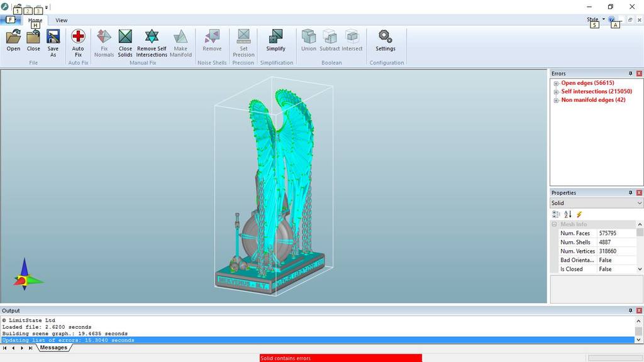Screen dimensions: 644x362
Task: Switch properties to categorized view
Action: coord(556,214)
